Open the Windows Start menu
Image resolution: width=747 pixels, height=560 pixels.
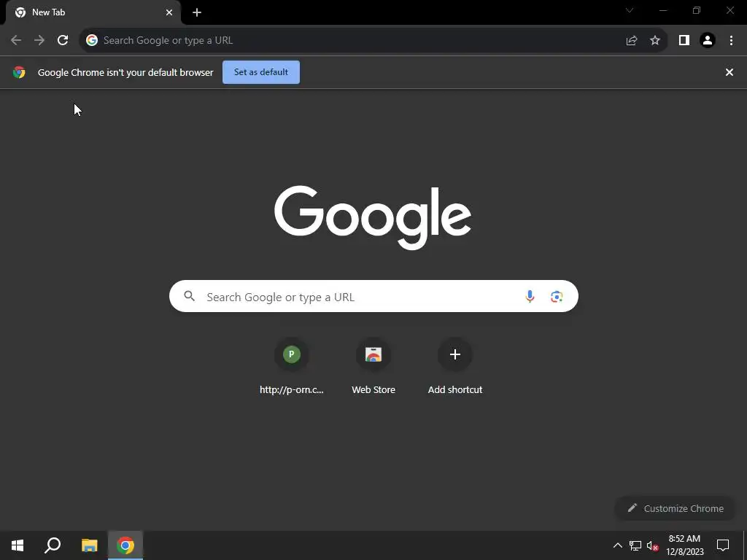(18, 545)
